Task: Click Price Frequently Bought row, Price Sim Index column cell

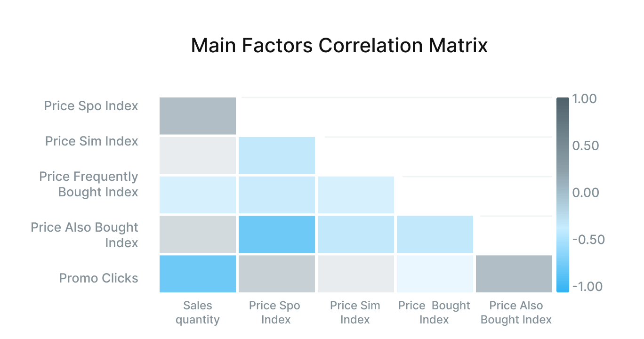Action: (356, 195)
